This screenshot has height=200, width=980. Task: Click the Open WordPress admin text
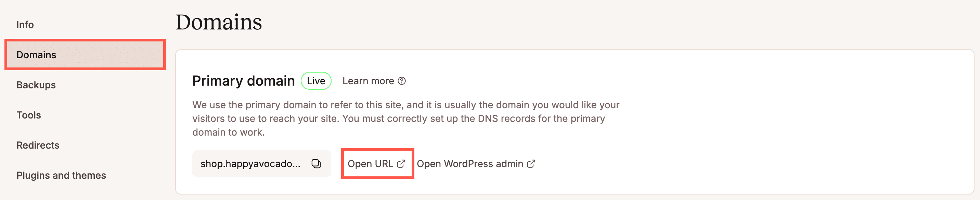pyautogui.click(x=470, y=164)
